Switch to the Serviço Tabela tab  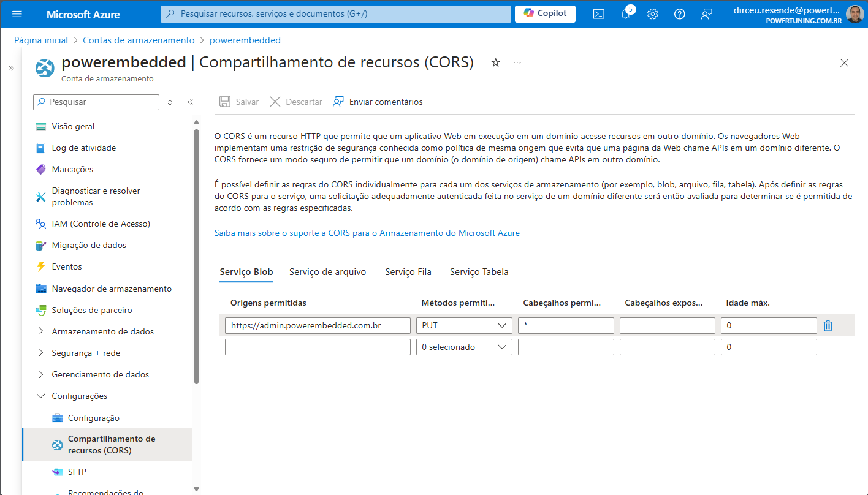click(x=479, y=272)
